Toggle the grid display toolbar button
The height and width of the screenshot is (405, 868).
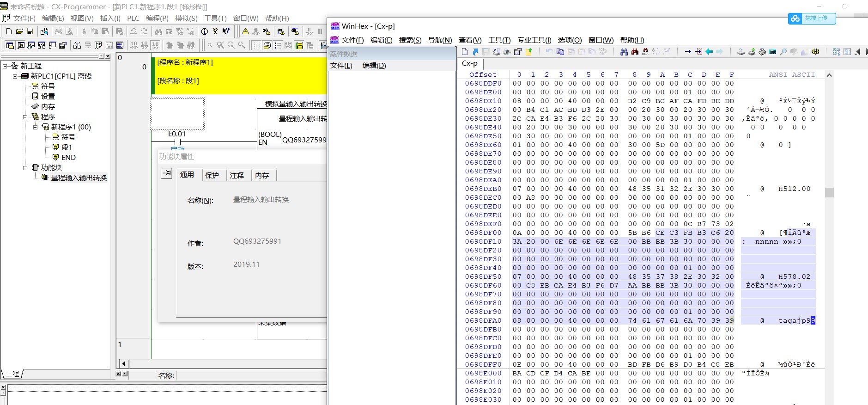256,45
